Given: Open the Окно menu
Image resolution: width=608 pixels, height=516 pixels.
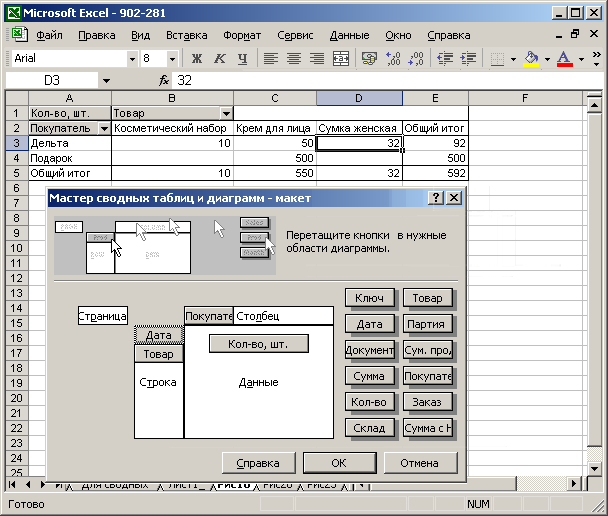Looking at the screenshot, I should [398, 35].
